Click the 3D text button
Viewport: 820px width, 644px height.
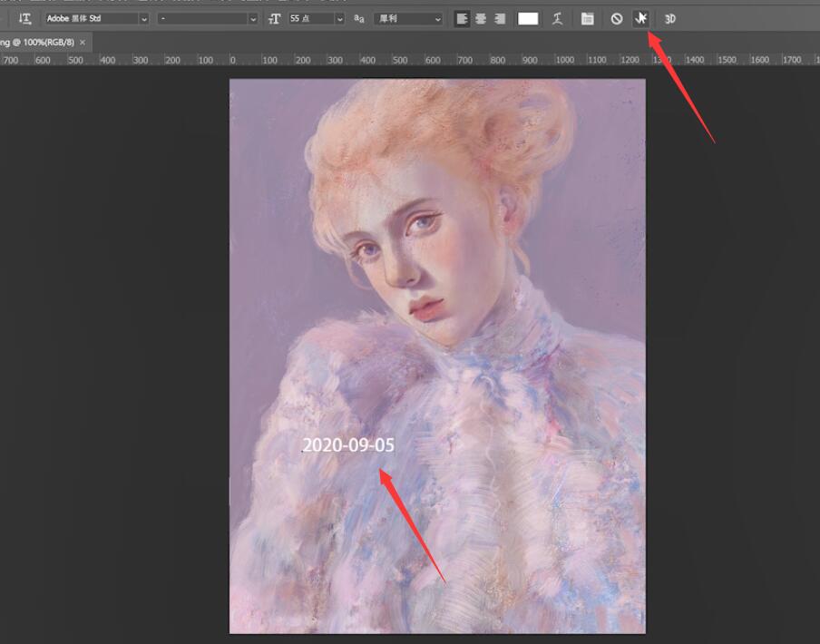[x=670, y=19]
